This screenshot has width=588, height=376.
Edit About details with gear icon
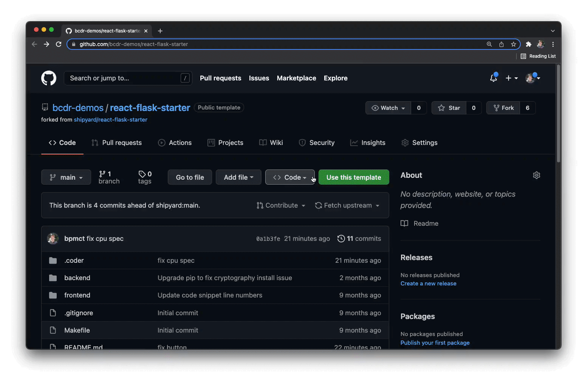pyautogui.click(x=537, y=175)
